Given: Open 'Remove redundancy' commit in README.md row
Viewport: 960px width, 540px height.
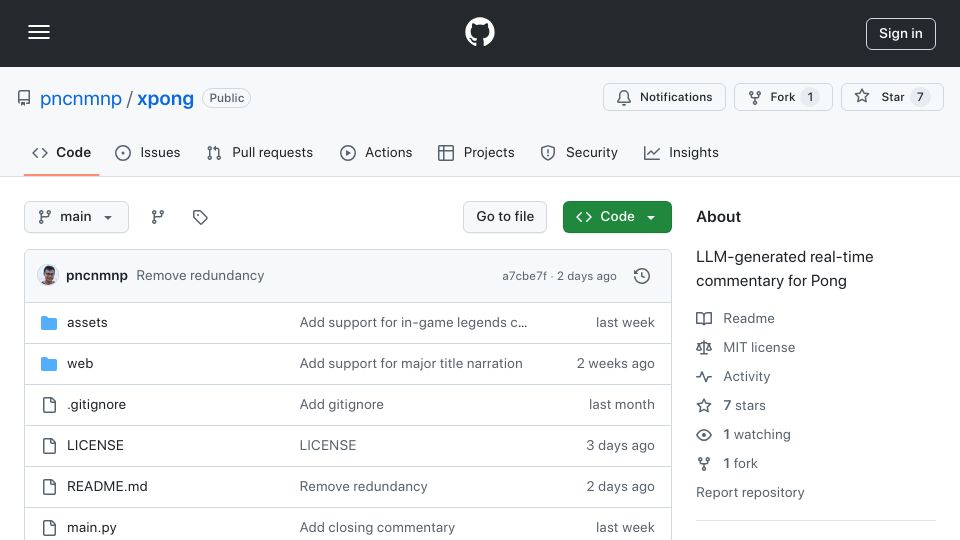Looking at the screenshot, I should (364, 487).
